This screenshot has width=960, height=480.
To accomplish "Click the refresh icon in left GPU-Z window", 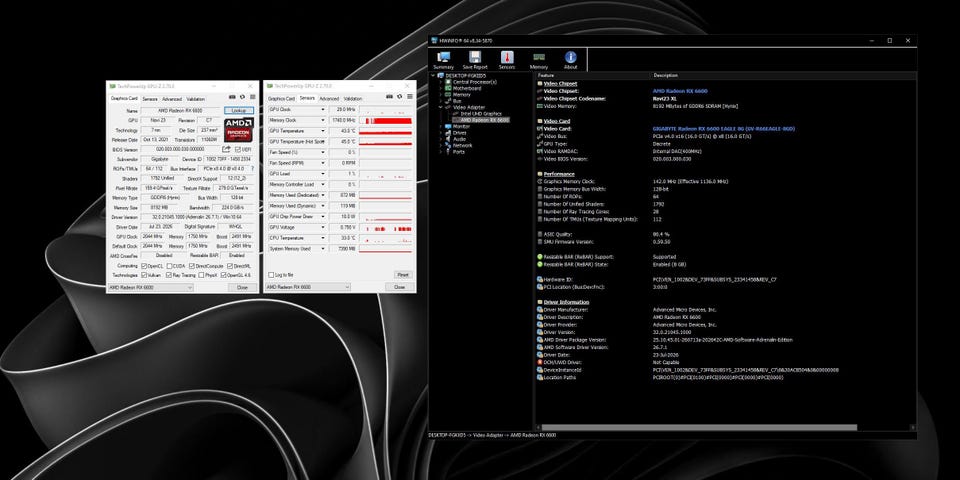I will [x=242, y=97].
